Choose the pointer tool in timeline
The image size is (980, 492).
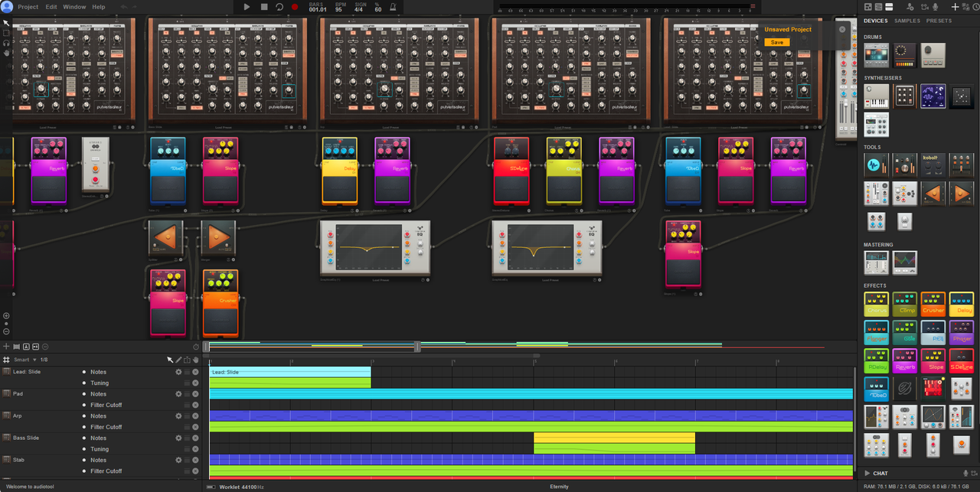[170, 360]
